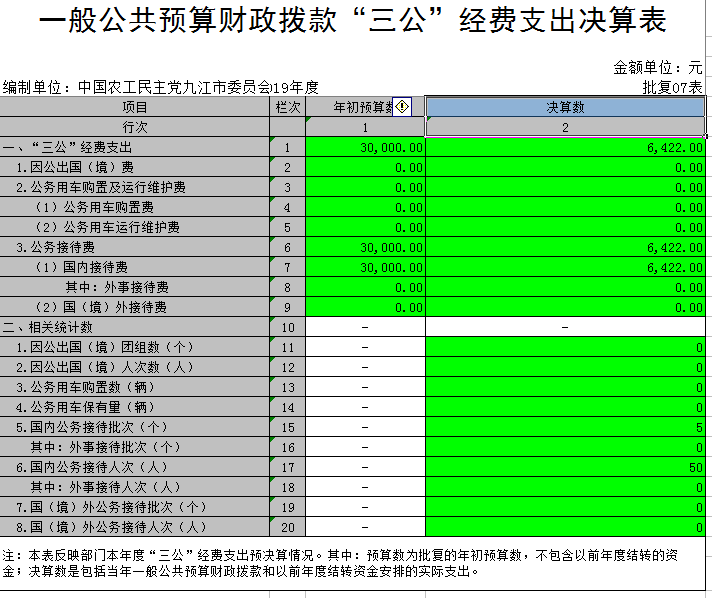Select the 项目 header cell
Viewport: 712px width, 598px height.
(x=135, y=107)
